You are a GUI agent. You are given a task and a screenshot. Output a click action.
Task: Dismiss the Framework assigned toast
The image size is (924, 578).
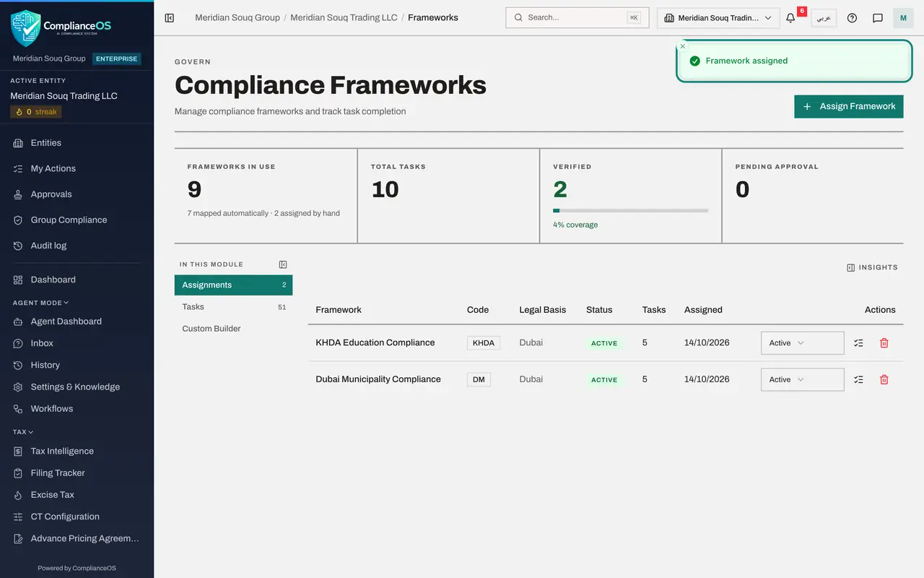click(x=683, y=46)
